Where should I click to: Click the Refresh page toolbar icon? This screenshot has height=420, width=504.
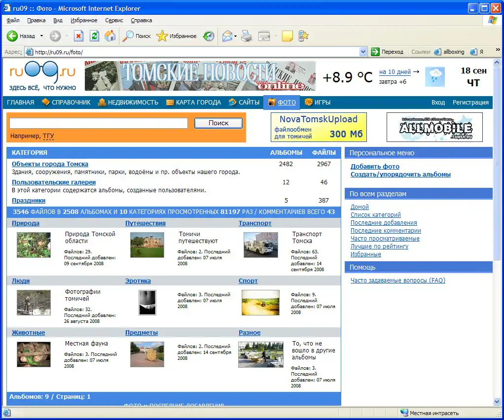(x=94, y=36)
